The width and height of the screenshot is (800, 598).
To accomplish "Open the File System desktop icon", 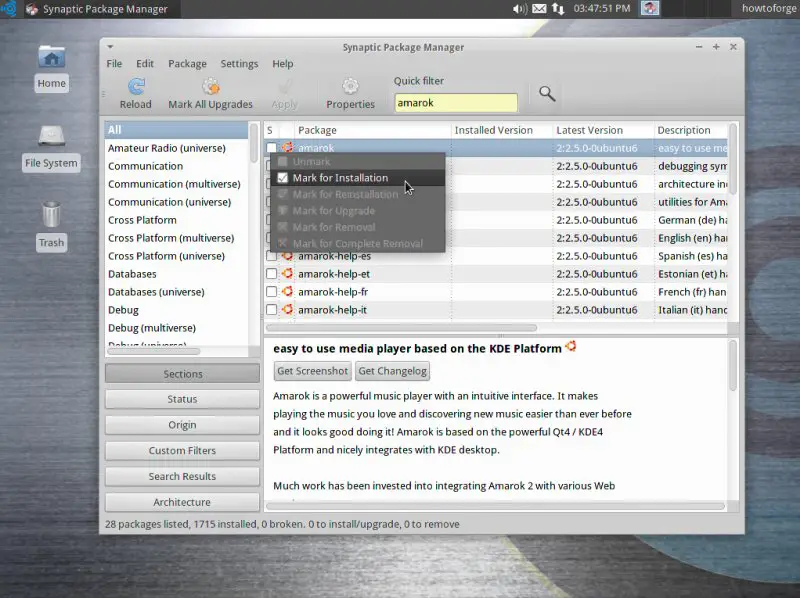I will point(52,137).
